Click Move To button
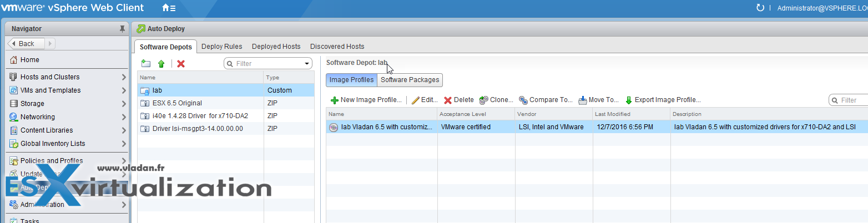 click(x=598, y=100)
